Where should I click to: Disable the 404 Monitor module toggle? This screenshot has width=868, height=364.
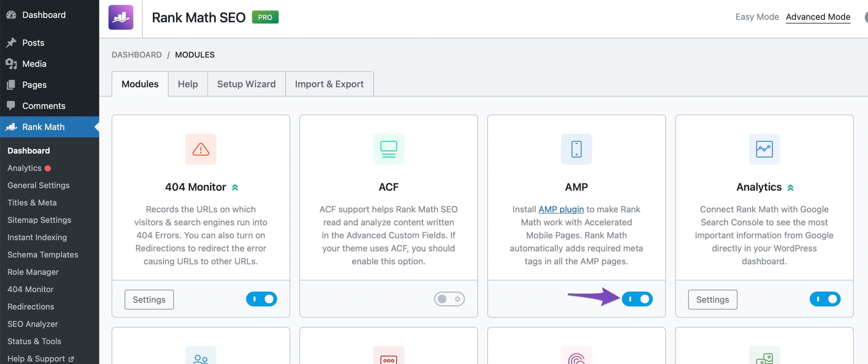(261, 299)
